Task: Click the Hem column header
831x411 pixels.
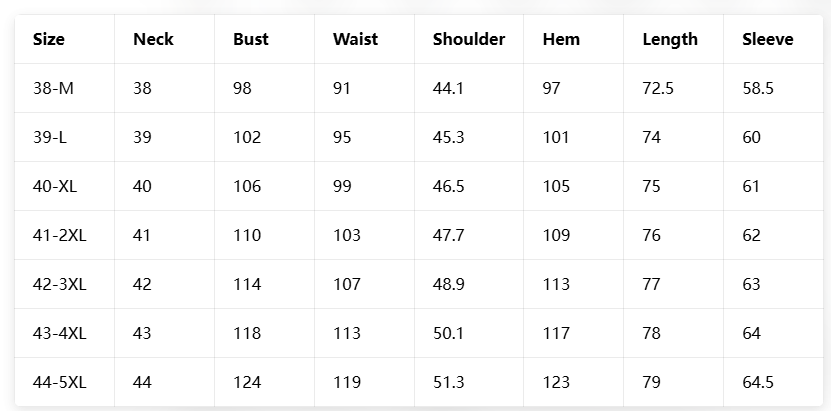Action: click(561, 40)
